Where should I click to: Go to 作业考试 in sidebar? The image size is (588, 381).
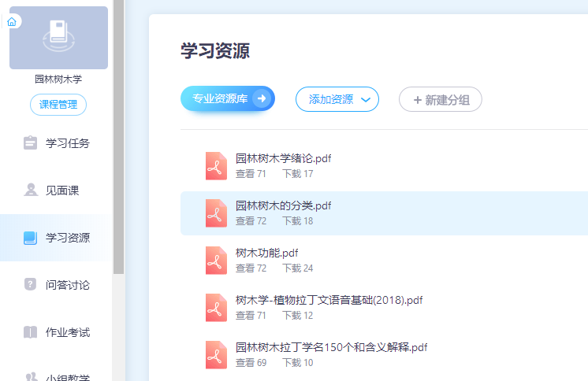pyautogui.click(x=67, y=332)
